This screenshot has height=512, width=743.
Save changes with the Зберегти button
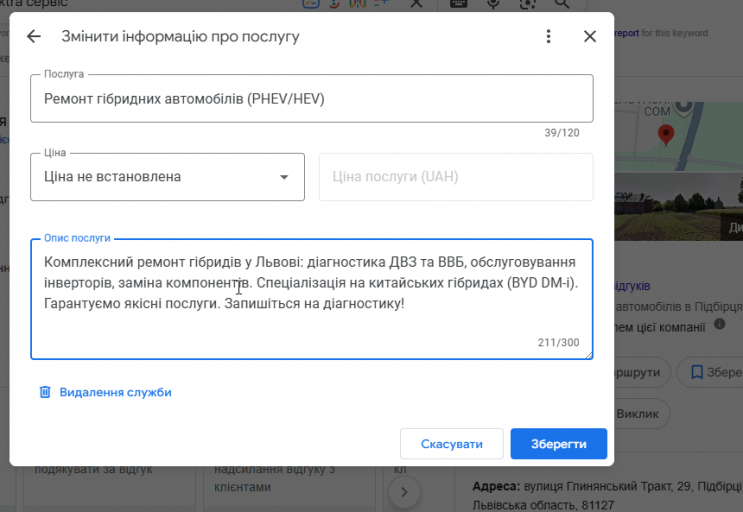[x=559, y=444]
